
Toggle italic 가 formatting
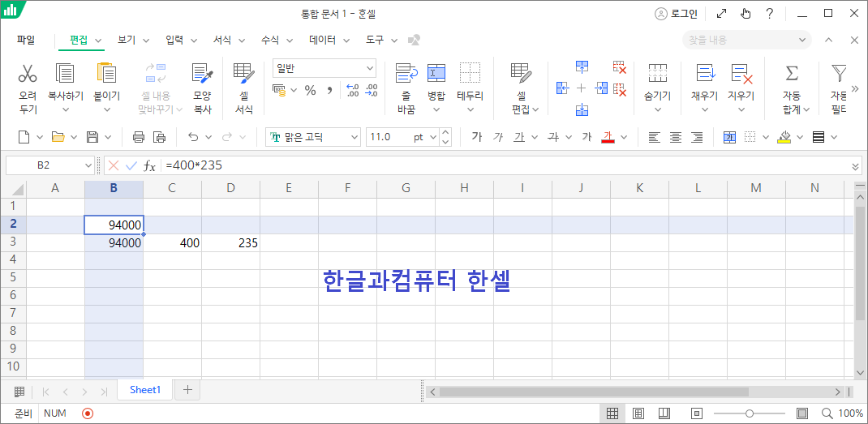[x=497, y=137]
